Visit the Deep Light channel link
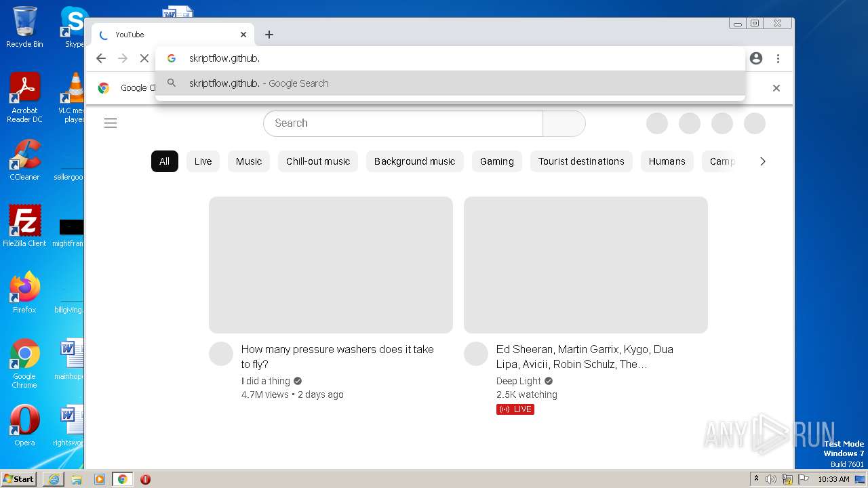The width and height of the screenshot is (868, 488). 519,381
